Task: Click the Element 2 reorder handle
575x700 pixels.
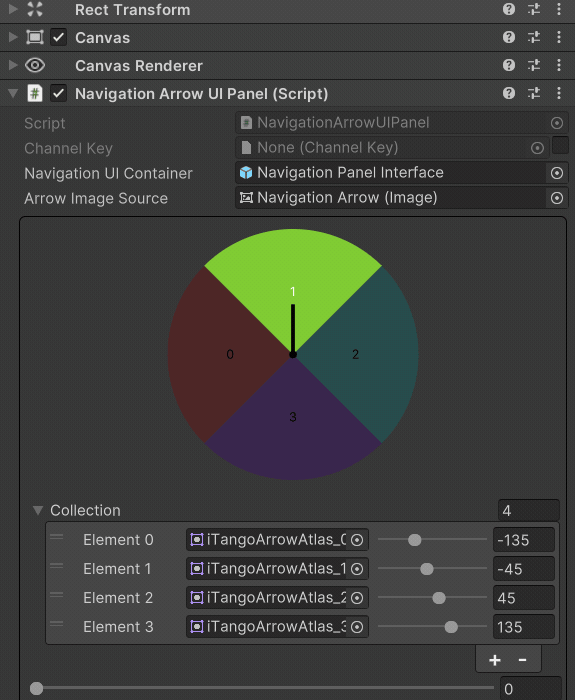Action: click(56, 595)
